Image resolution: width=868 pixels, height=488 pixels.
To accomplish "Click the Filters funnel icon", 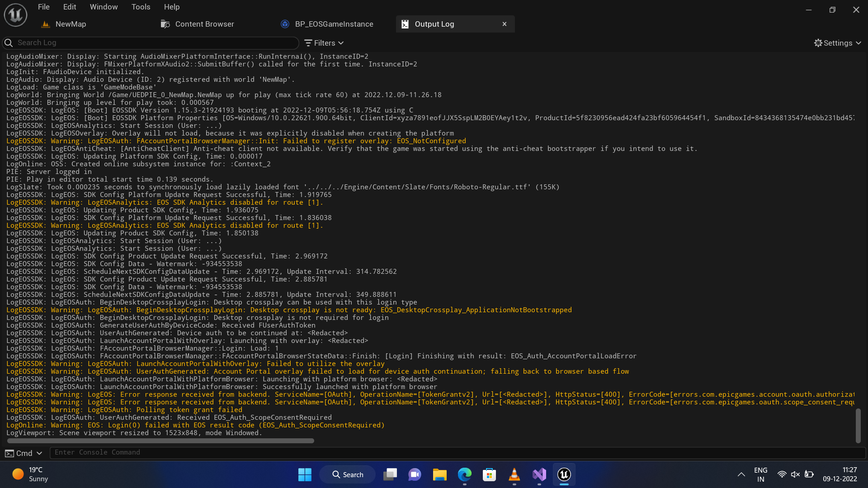I will click(309, 43).
